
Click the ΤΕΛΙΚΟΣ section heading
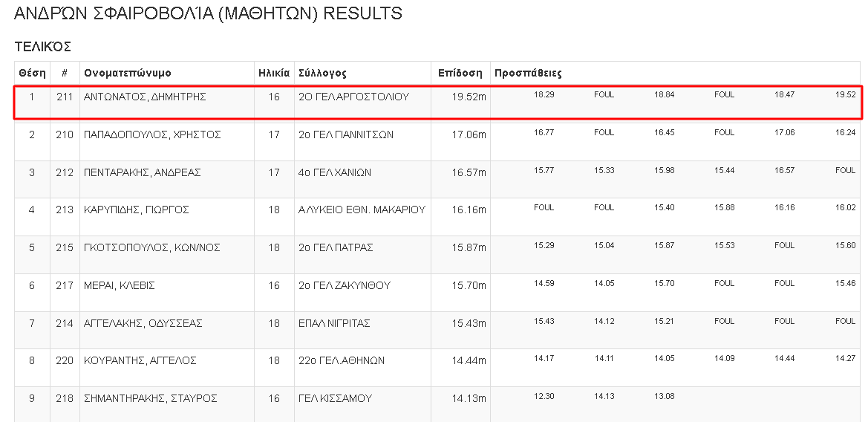pyautogui.click(x=43, y=47)
